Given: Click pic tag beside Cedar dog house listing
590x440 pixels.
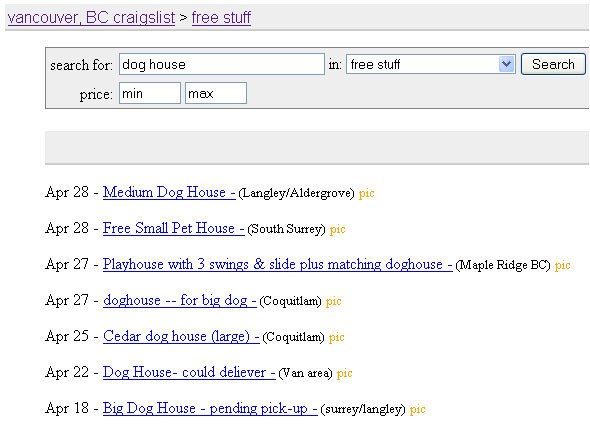Looking at the screenshot, I should coord(336,337).
